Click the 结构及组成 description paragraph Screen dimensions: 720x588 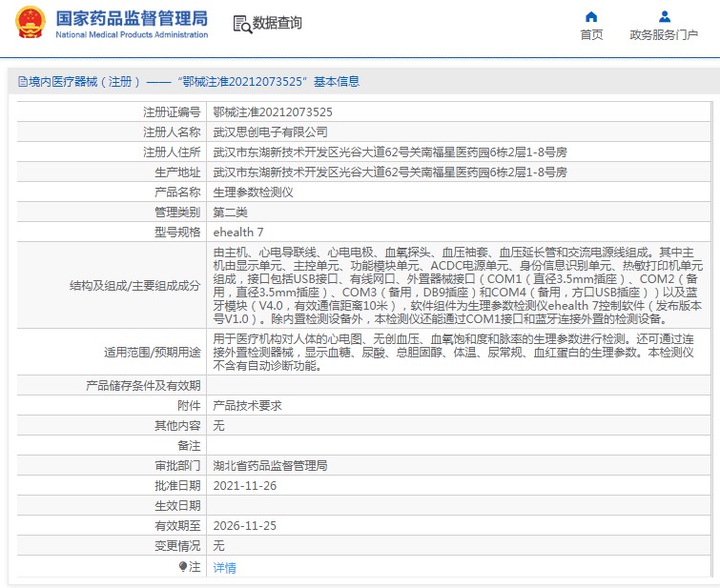(x=458, y=286)
